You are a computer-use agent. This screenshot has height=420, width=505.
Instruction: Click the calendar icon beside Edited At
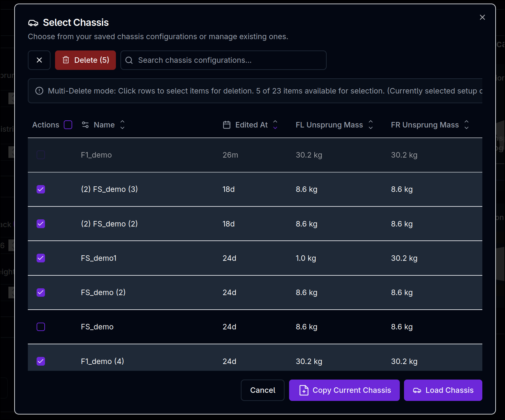coord(227,125)
